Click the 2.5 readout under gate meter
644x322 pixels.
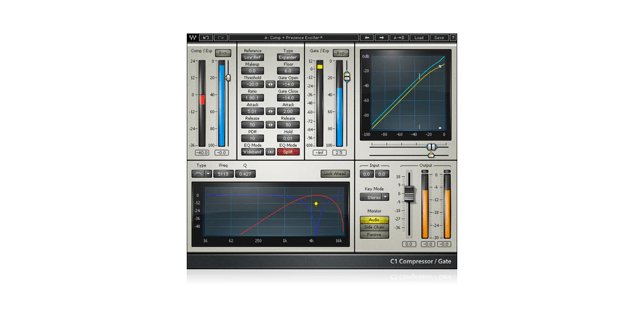pyautogui.click(x=339, y=153)
